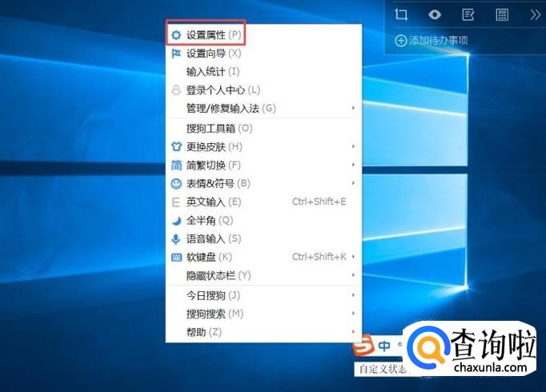Expand submenu arrow of 搜狗搜索
546x392 pixels.
click(x=353, y=314)
